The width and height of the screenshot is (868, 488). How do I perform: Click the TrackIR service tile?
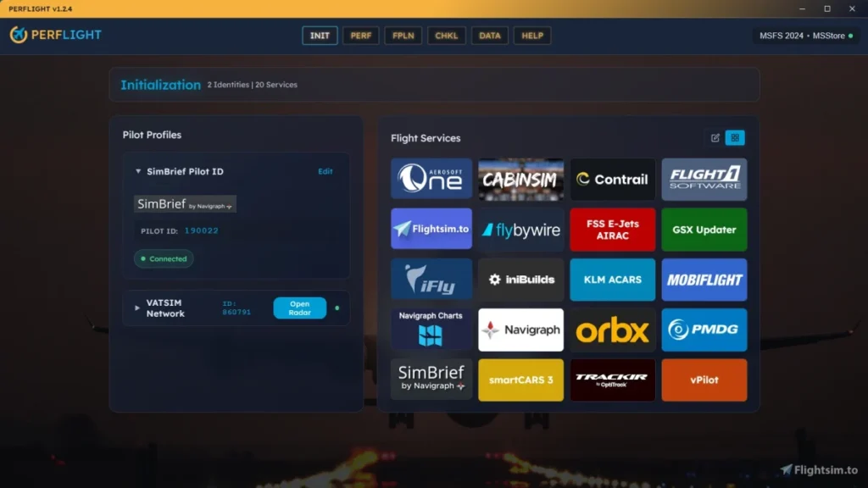tap(612, 380)
